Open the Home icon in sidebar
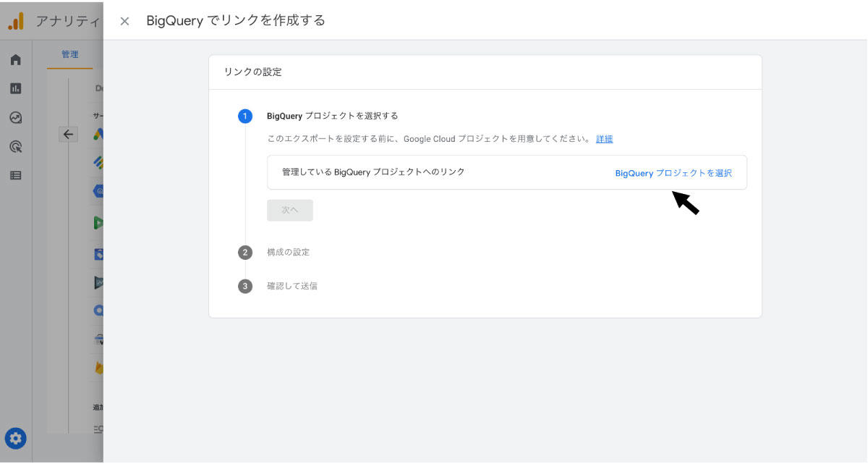868x464 pixels. [15, 59]
